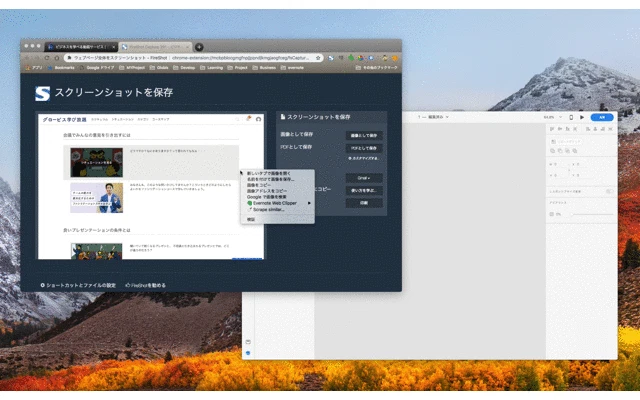
Task: Choose 画像をコピー in the context menu
Action: [278, 185]
